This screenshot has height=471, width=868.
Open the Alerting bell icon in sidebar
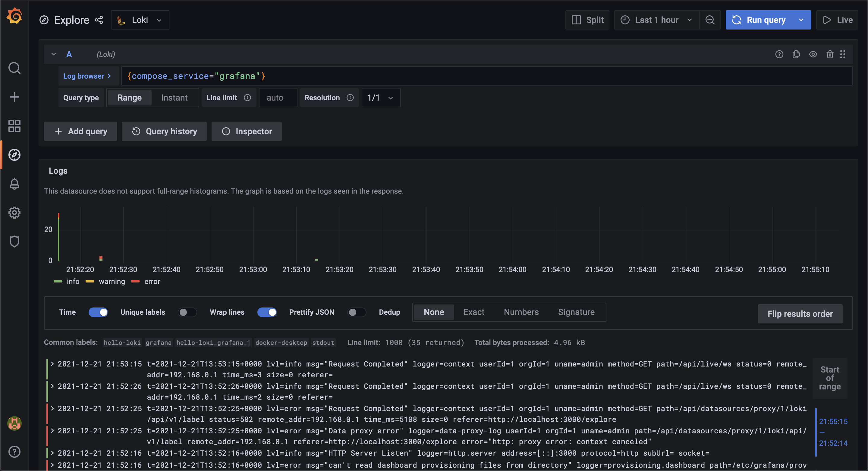pyautogui.click(x=14, y=184)
